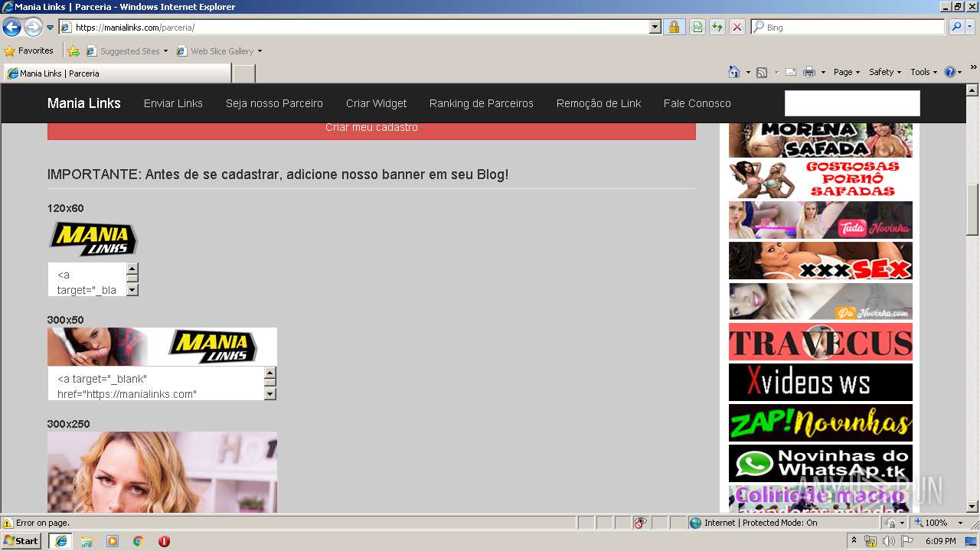Click the page scroll down arrow
This screenshot has height=551, width=980.
pyautogui.click(x=973, y=507)
